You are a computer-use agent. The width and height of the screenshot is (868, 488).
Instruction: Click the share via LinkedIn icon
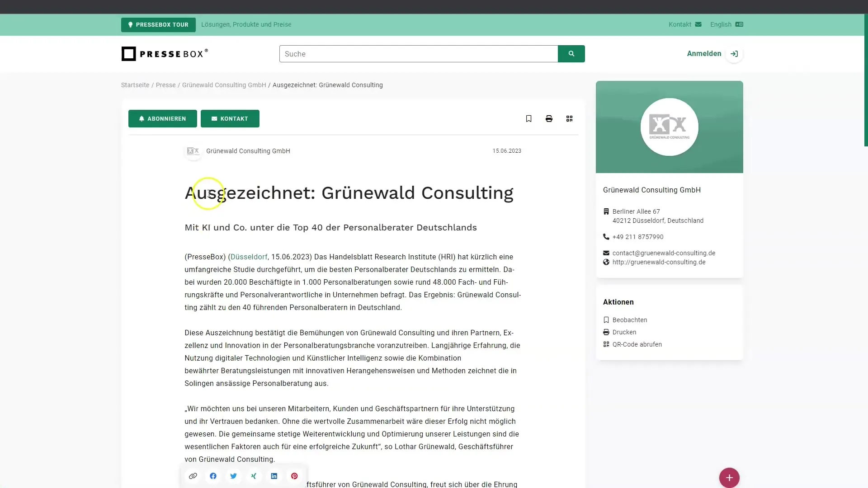point(274,475)
